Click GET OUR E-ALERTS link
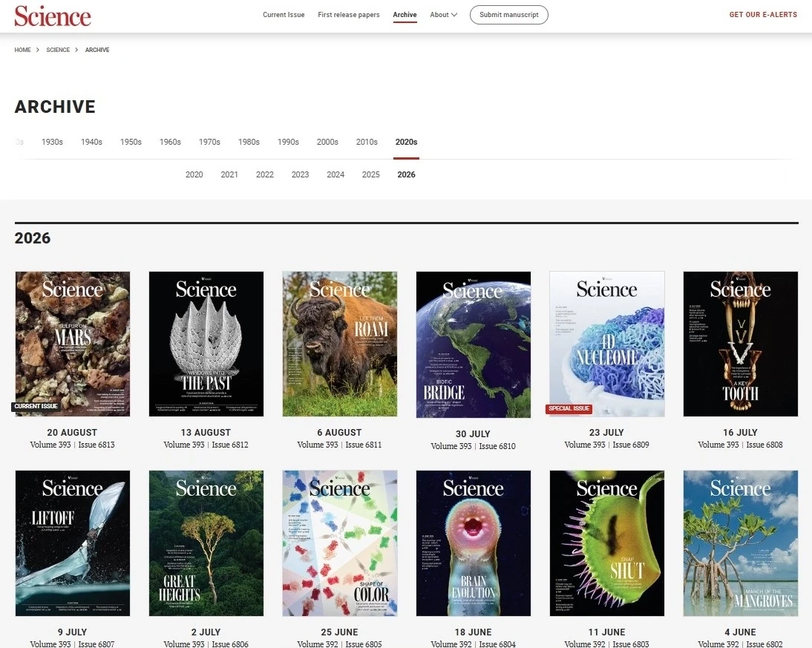The width and height of the screenshot is (812, 648). point(763,15)
